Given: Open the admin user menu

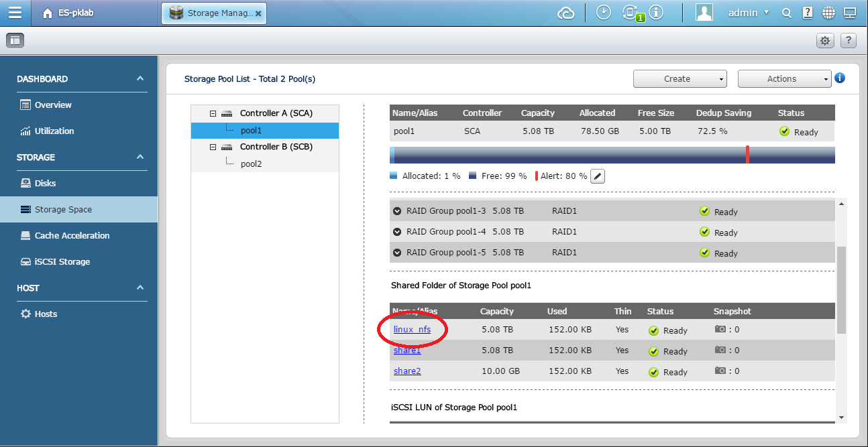Looking at the screenshot, I should click(748, 13).
